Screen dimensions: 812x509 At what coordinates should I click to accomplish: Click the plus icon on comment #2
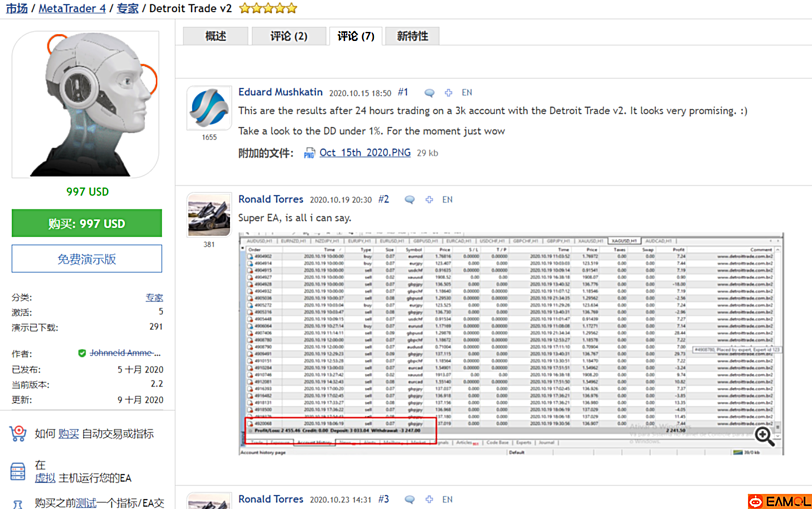429,200
